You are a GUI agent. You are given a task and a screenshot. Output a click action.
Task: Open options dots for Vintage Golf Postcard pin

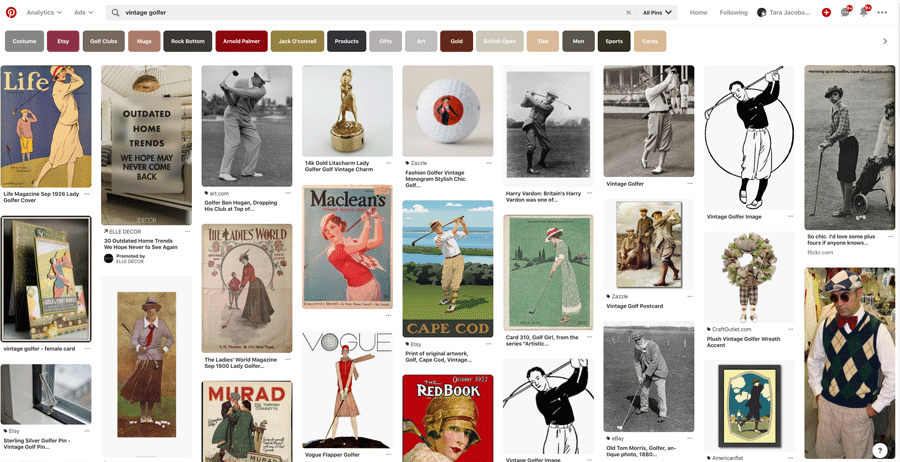point(690,297)
